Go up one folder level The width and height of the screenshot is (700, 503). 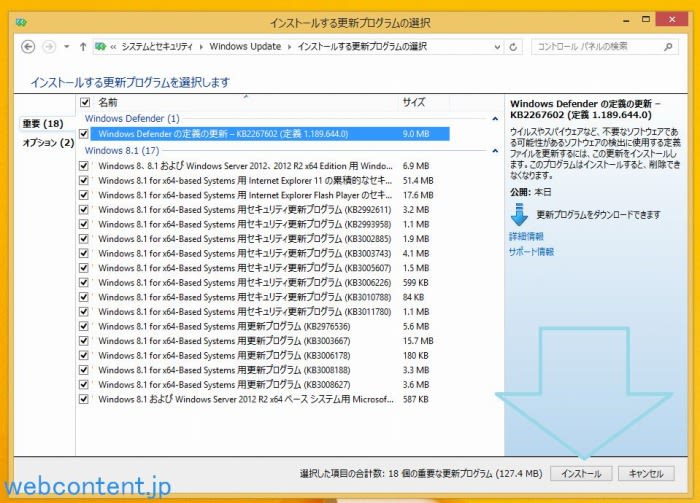(x=81, y=46)
